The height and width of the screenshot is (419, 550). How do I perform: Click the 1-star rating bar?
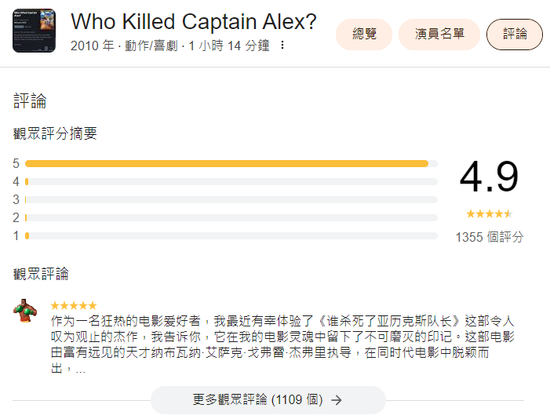click(x=231, y=236)
